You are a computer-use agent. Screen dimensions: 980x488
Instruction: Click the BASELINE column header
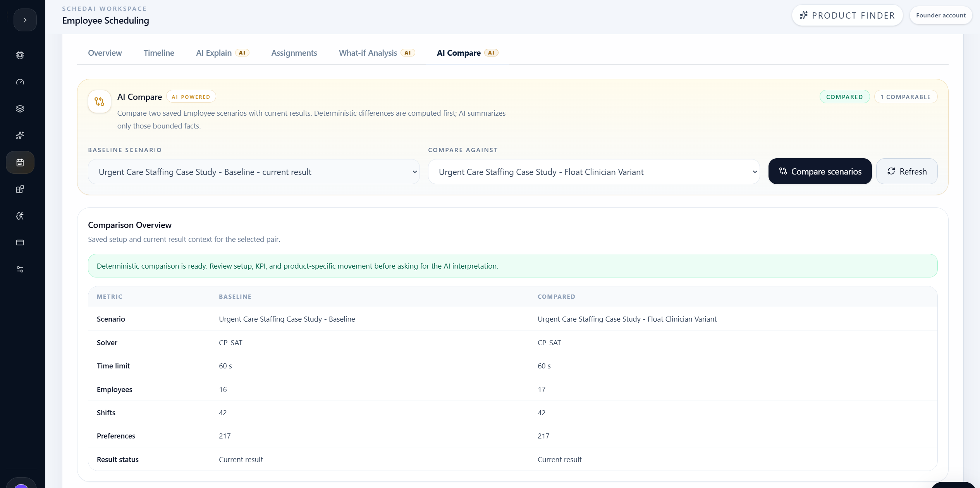click(x=235, y=297)
